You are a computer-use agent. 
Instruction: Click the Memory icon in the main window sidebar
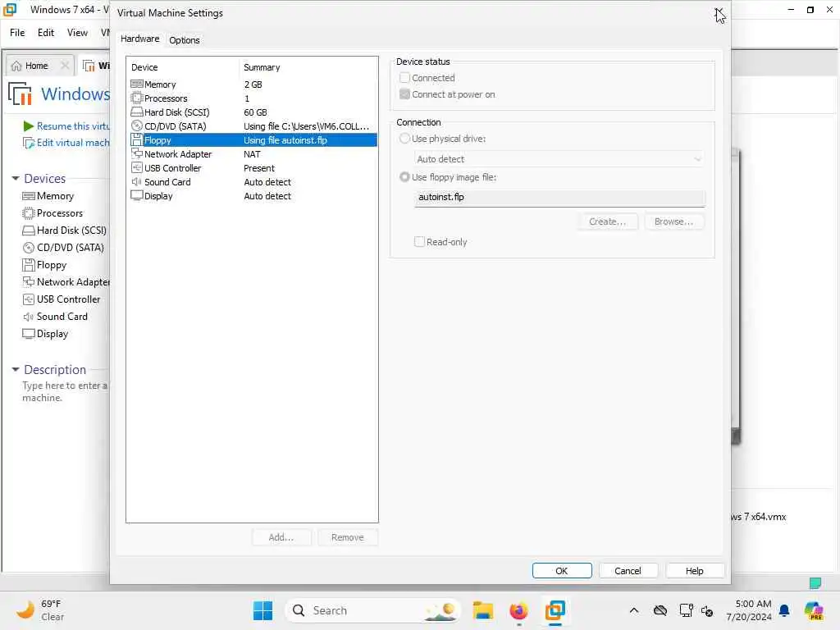tap(29, 196)
